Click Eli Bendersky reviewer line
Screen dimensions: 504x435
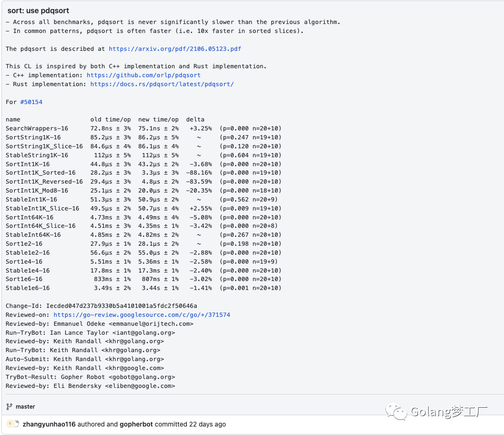point(90,386)
